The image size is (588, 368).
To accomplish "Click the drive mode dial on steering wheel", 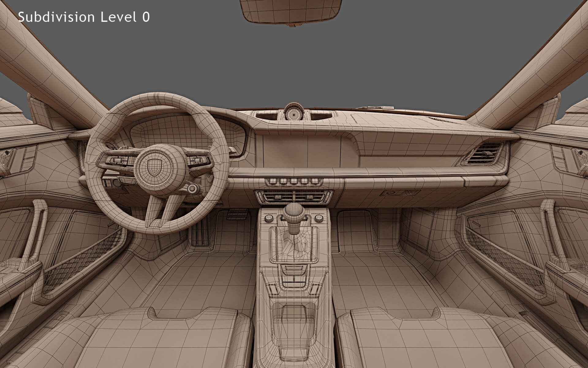I will (x=192, y=188).
